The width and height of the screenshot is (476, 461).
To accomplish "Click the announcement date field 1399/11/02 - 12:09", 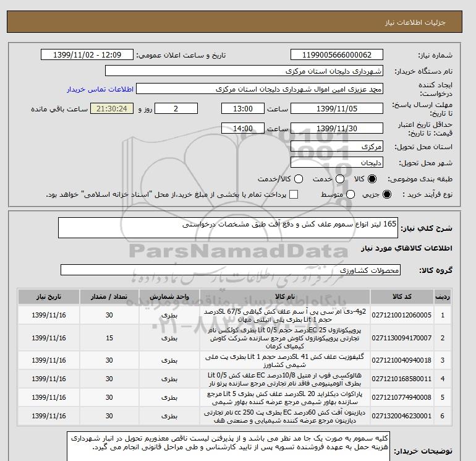I will tap(87, 54).
